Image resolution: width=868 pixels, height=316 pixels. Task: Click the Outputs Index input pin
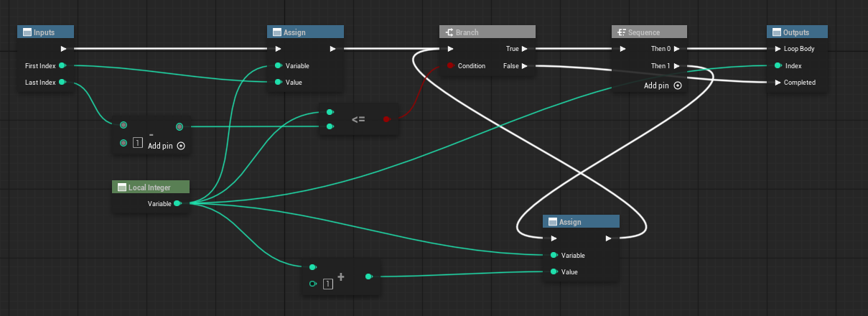point(778,65)
